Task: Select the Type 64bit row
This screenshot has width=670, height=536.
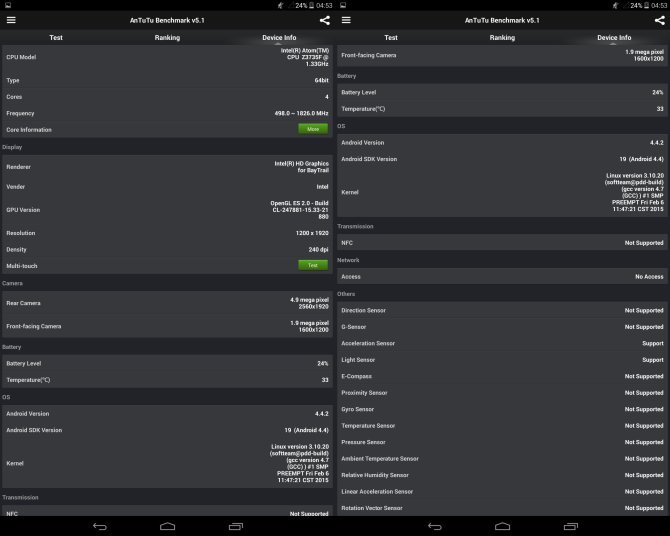Action: pyautogui.click(x=168, y=80)
